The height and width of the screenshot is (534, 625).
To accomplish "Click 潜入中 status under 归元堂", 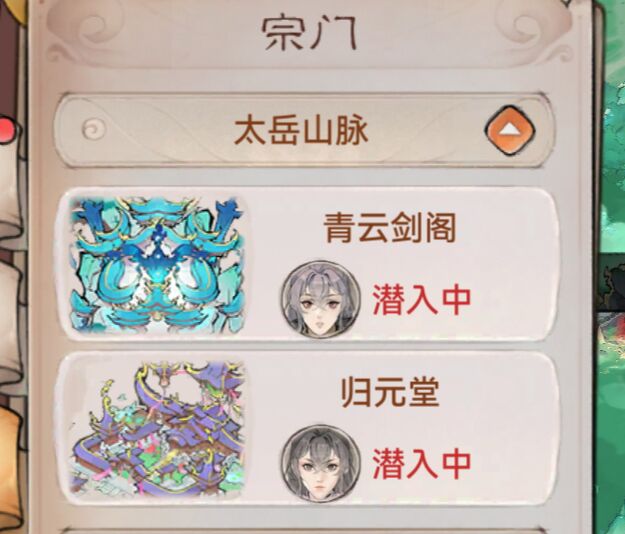I will (422, 464).
